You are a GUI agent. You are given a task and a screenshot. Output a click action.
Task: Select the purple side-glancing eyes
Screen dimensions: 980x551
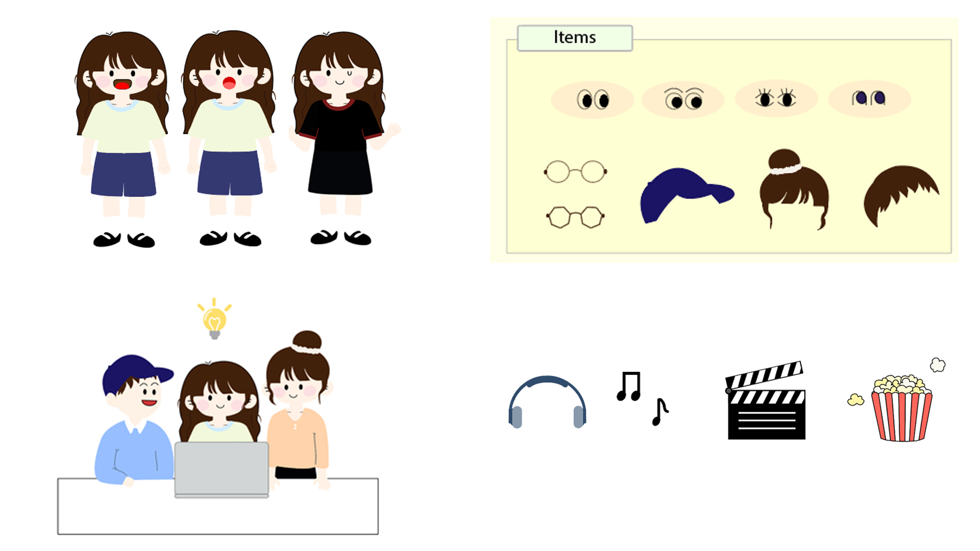tap(869, 98)
